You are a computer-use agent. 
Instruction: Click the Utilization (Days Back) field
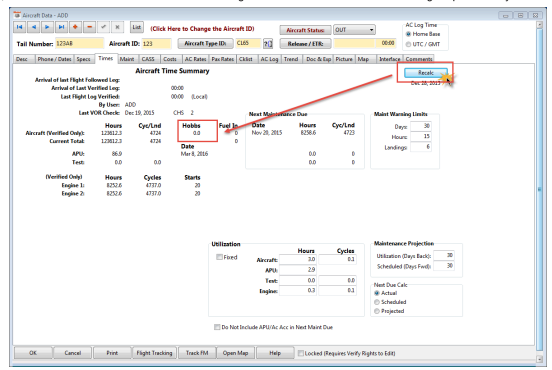click(444, 255)
